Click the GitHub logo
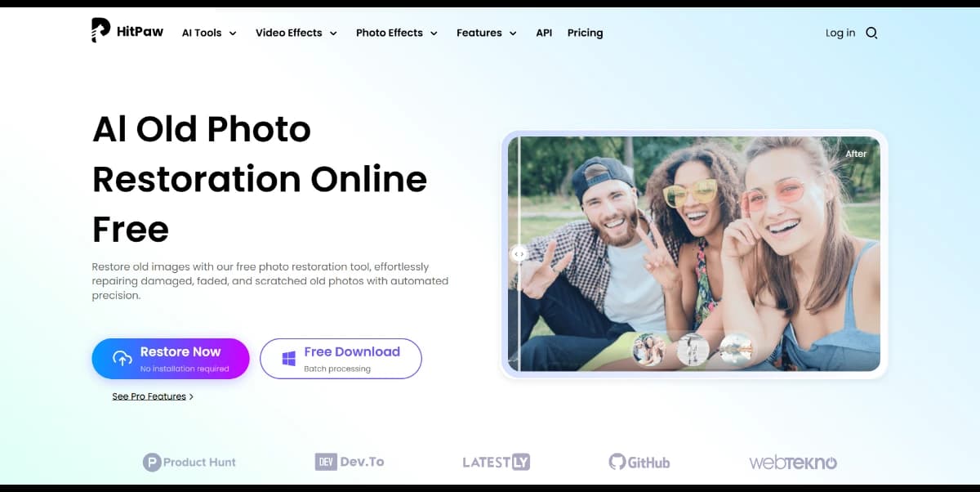The image size is (980, 492). click(639, 462)
